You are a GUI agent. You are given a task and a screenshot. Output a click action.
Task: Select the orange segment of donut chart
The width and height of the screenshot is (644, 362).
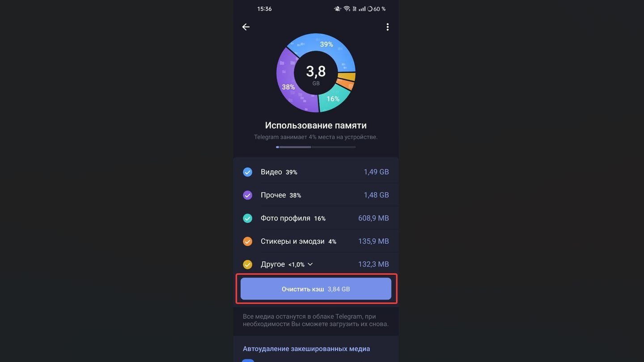click(x=345, y=84)
